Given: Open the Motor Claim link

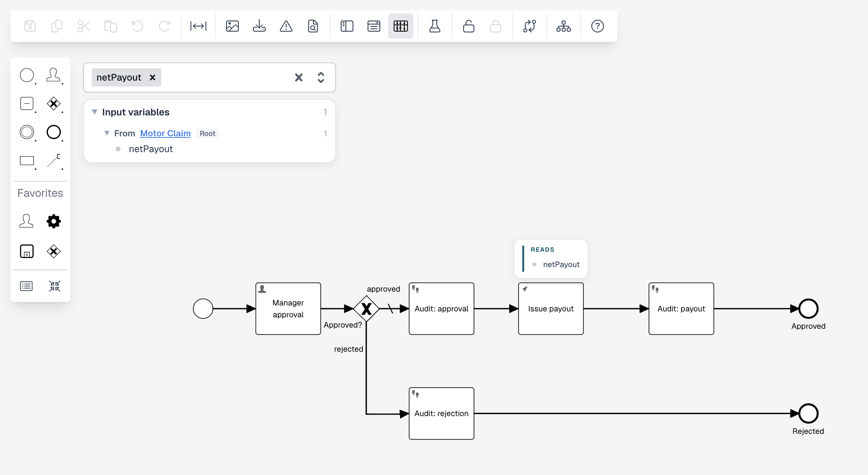Looking at the screenshot, I should point(165,134).
